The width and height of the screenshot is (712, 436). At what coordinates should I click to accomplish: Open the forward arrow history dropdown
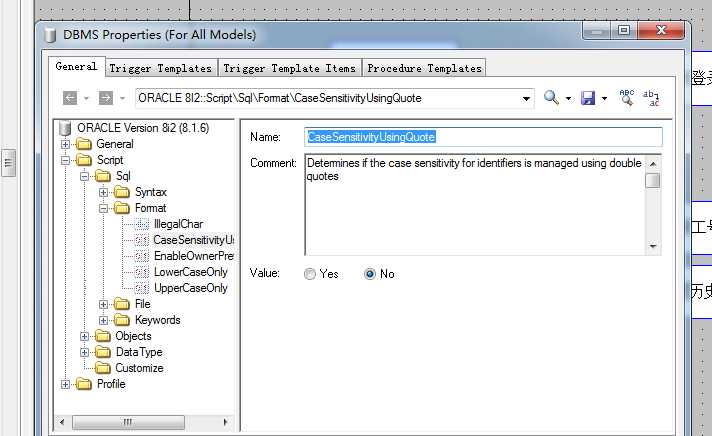click(122, 98)
